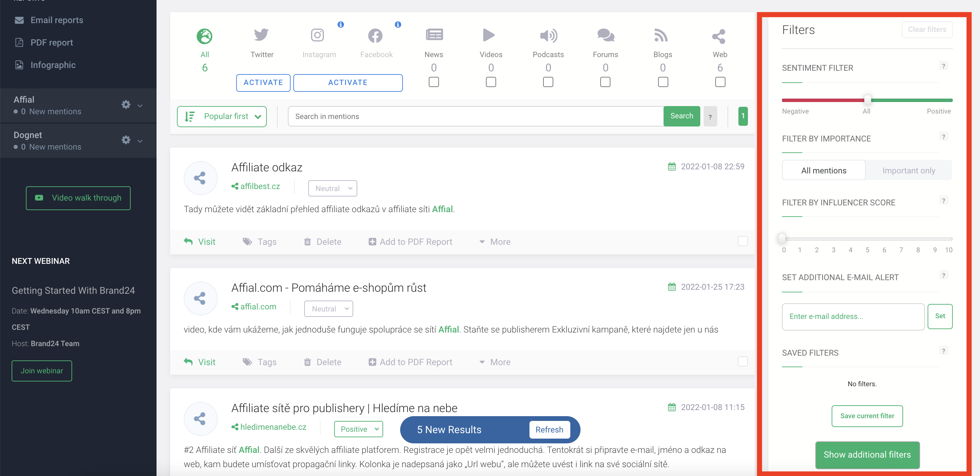
Task: Expand the Affial project chevron
Action: [x=140, y=105]
